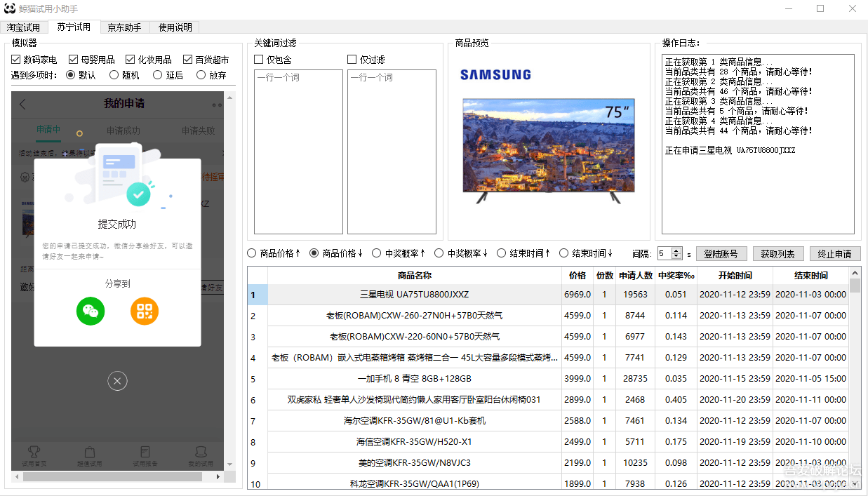This screenshot has width=868, height=496.
Task: Enable the 仅包含 keyword filter checkbox
Action: [259, 60]
